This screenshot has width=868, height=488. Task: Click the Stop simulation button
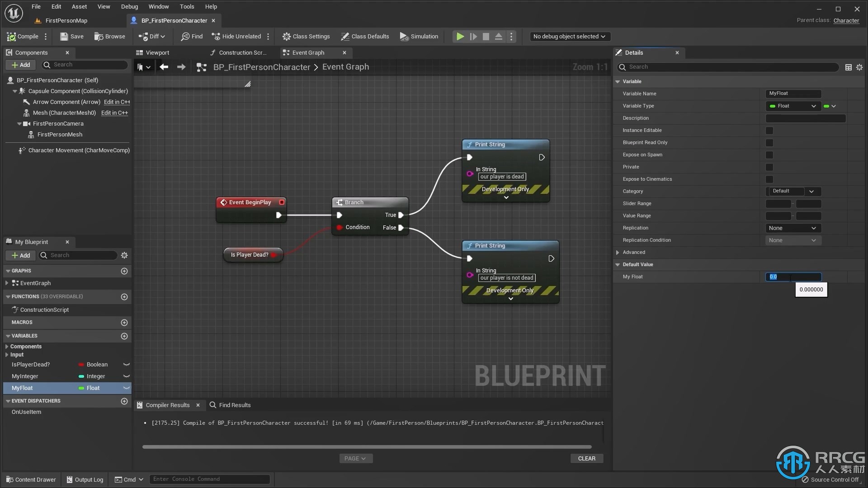(486, 37)
